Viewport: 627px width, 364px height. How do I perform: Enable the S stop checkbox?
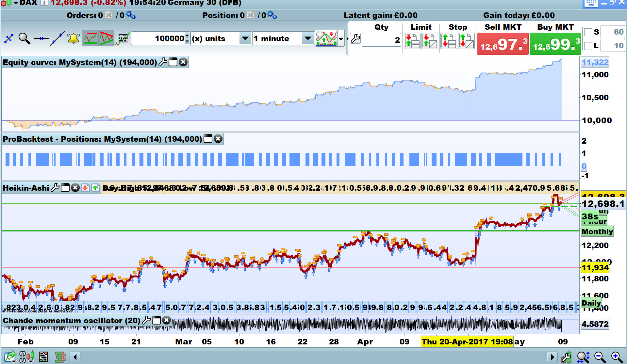pos(588,32)
